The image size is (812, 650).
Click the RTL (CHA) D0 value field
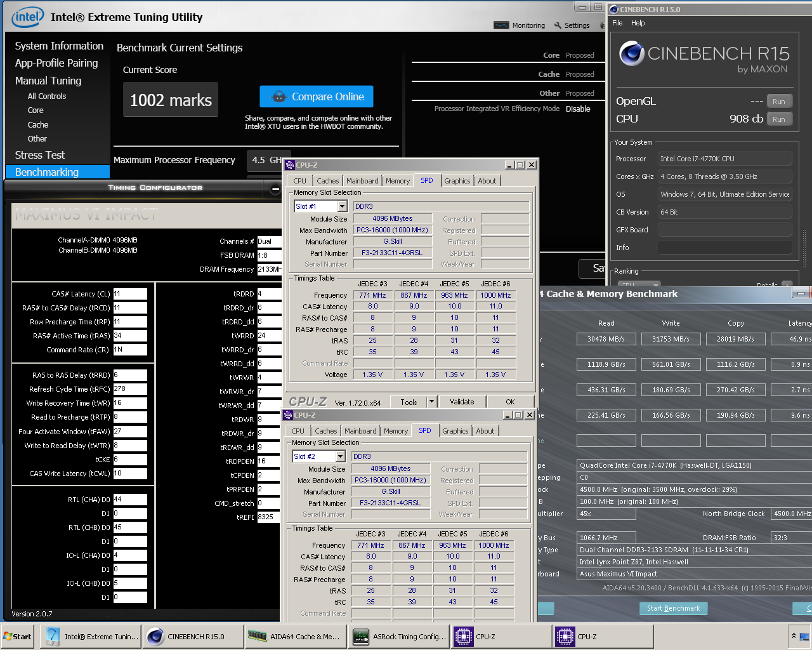point(130,500)
